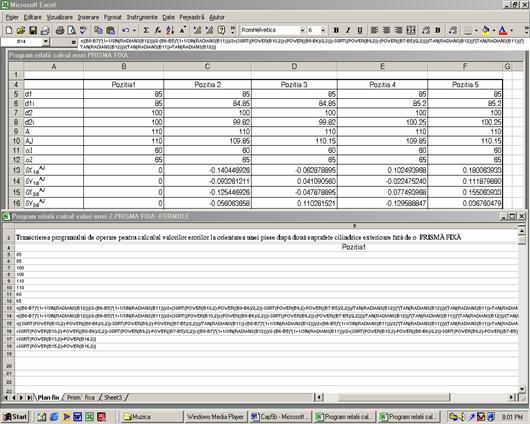530x424 pixels.
Task: Apply the red font color
Action: pyautogui.click(x=503, y=30)
